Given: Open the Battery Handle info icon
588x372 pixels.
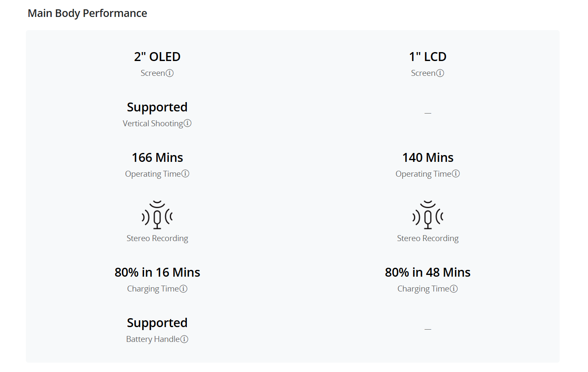Looking at the screenshot, I should pos(184,339).
